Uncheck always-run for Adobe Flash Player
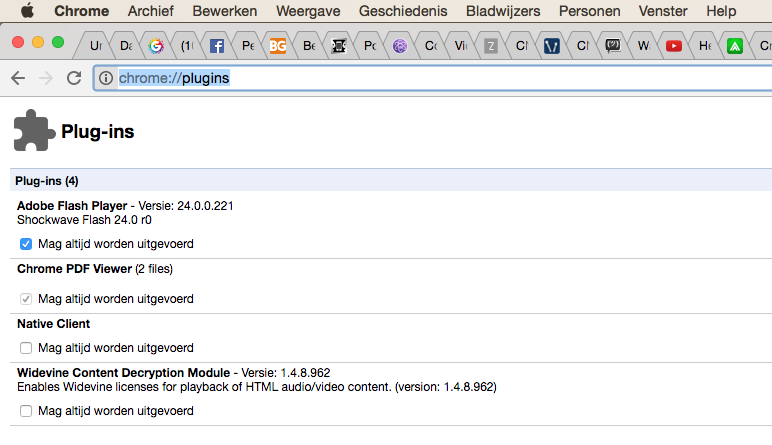The width and height of the screenshot is (772, 445). pos(26,244)
